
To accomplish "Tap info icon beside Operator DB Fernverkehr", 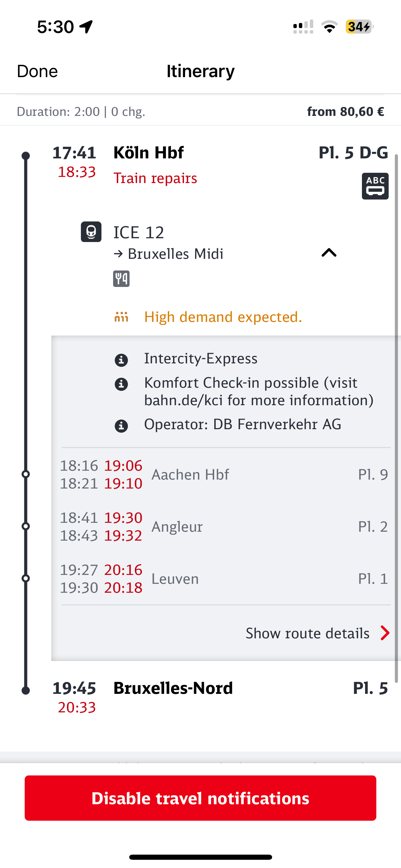I will (x=121, y=426).
